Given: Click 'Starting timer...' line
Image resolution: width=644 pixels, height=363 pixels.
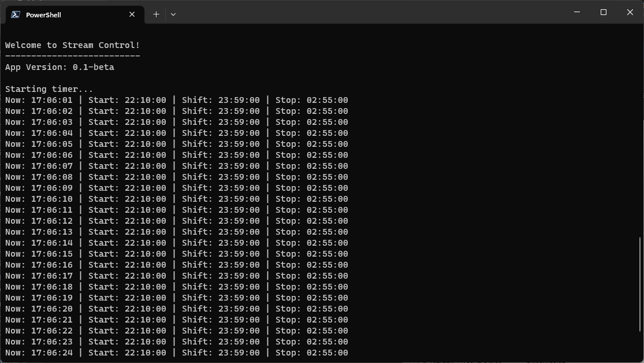Looking at the screenshot, I should tap(49, 89).
